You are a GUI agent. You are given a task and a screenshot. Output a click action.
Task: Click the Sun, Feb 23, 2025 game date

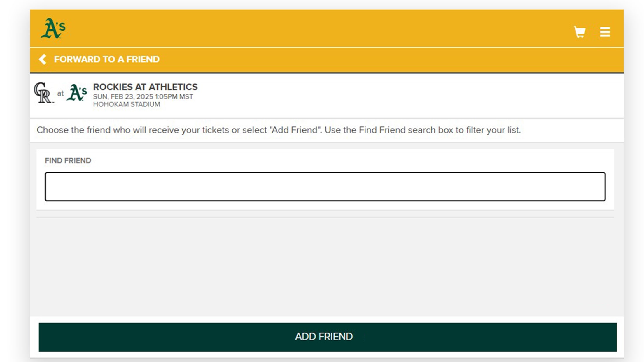coord(143,97)
